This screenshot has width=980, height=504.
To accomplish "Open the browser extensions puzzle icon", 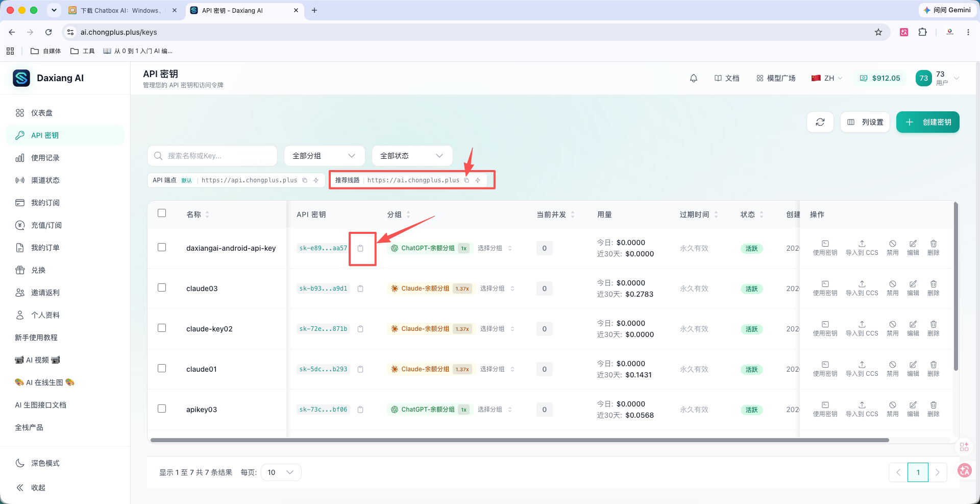I will click(x=922, y=32).
